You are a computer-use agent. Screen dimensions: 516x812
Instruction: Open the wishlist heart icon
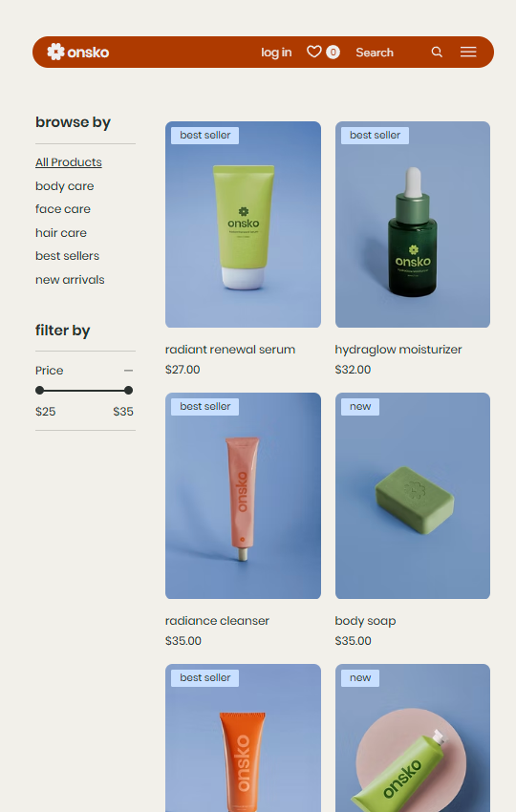[314, 52]
